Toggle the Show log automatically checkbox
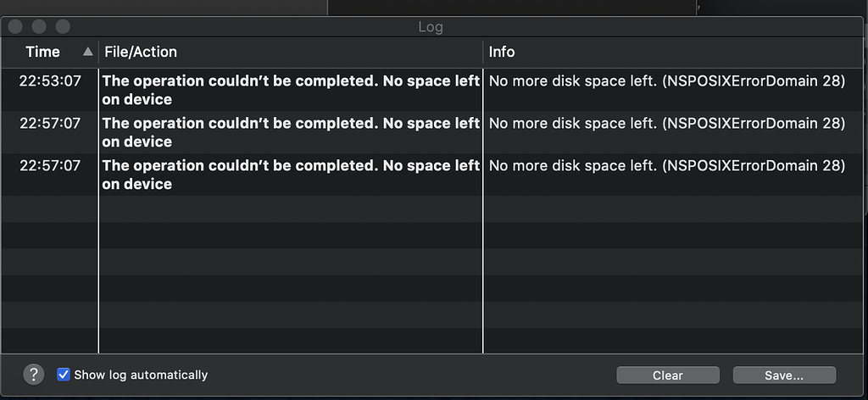Viewport: 868px width, 400px height. (64, 375)
